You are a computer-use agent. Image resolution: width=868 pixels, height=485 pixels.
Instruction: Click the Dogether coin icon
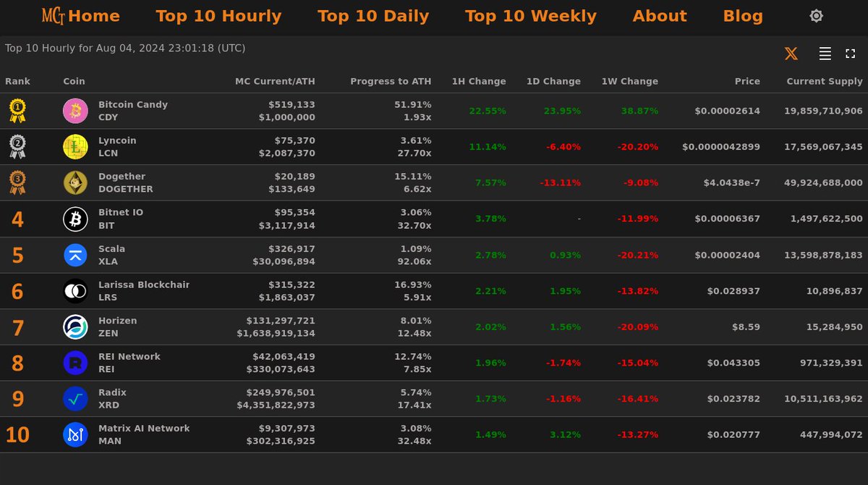click(75, 182)
